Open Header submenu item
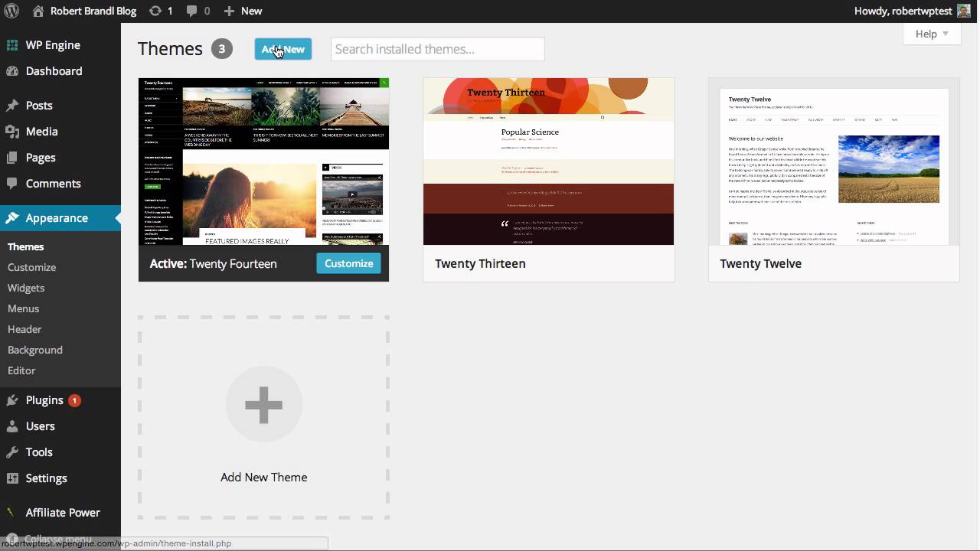 pyautogui.click(x=24, y=329)
